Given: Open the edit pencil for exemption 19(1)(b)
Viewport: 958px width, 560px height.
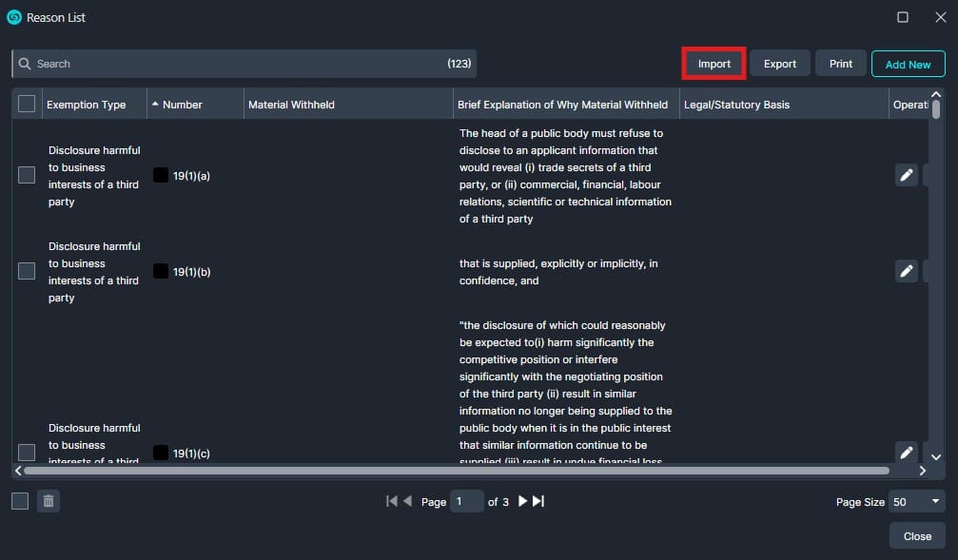Looking at the screenshot, I should (x=906, y=271).
